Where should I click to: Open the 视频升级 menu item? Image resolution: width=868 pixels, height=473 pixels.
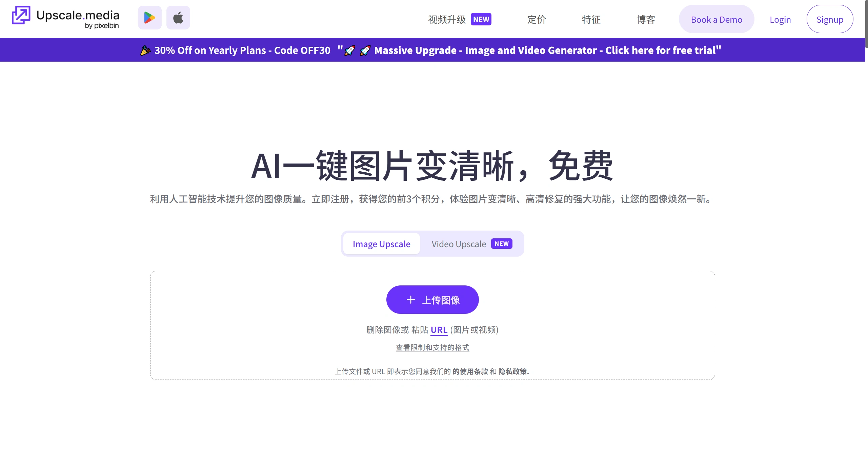(447, 20)
